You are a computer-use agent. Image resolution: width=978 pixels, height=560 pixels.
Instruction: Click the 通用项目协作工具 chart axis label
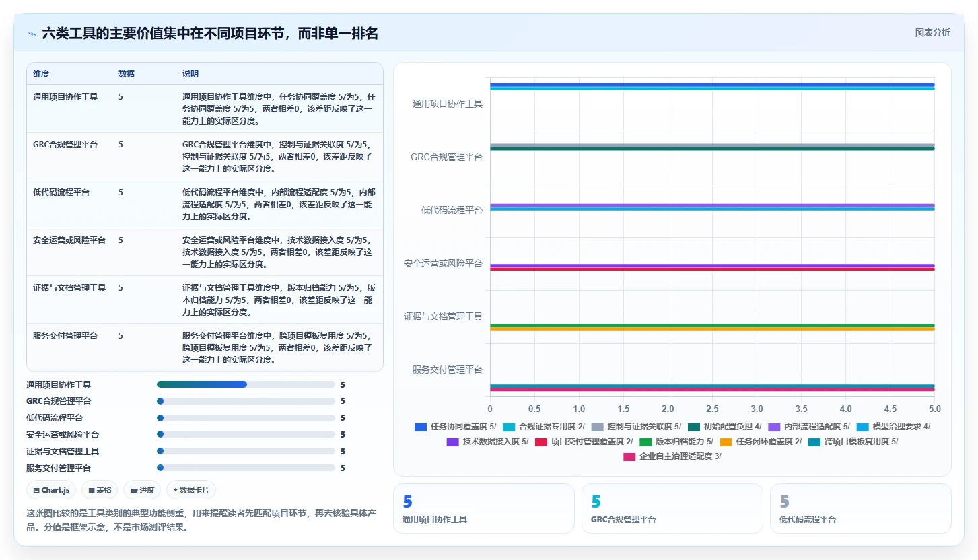click(x=448, y=104)
